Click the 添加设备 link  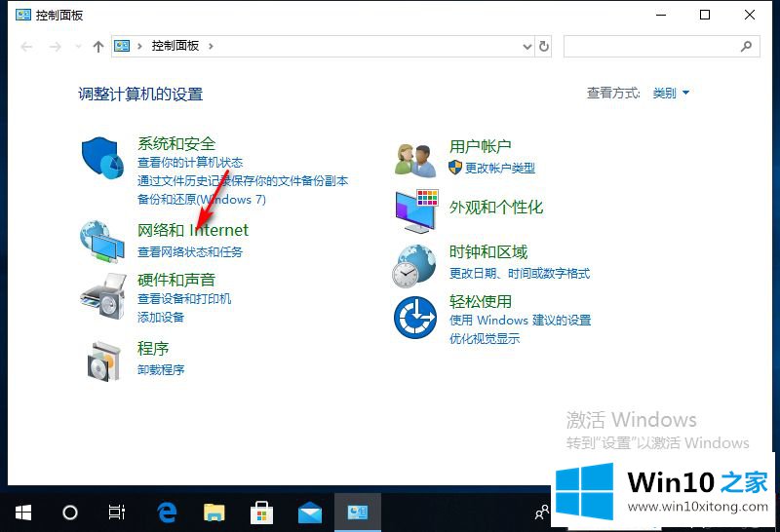tap(161, 317)
